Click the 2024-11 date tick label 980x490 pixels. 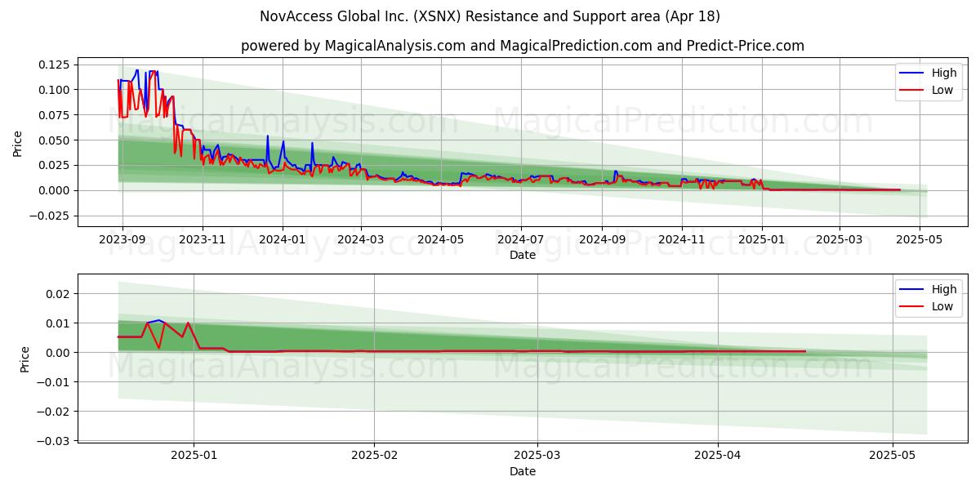click(682, 240)
